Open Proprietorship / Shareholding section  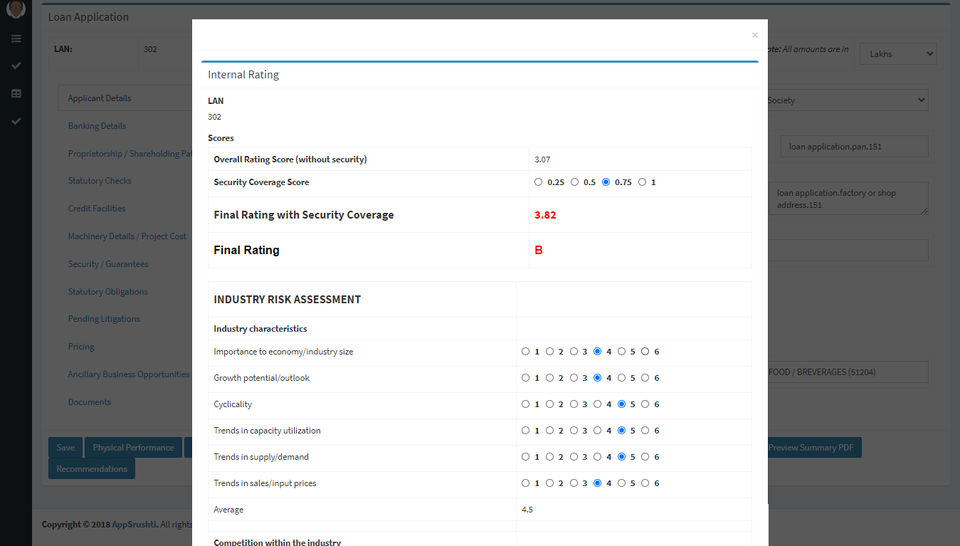pos(130,153)
